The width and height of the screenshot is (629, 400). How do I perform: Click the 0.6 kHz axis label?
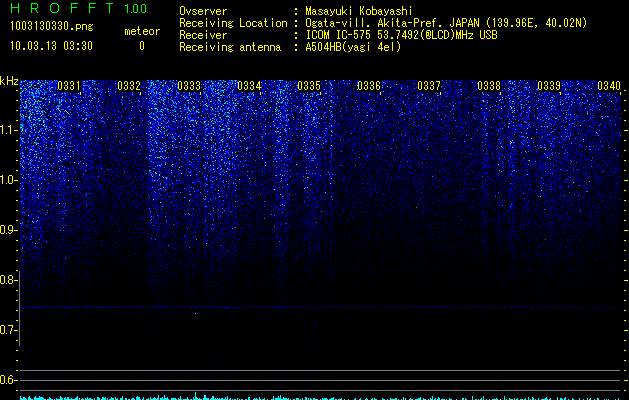8,380
